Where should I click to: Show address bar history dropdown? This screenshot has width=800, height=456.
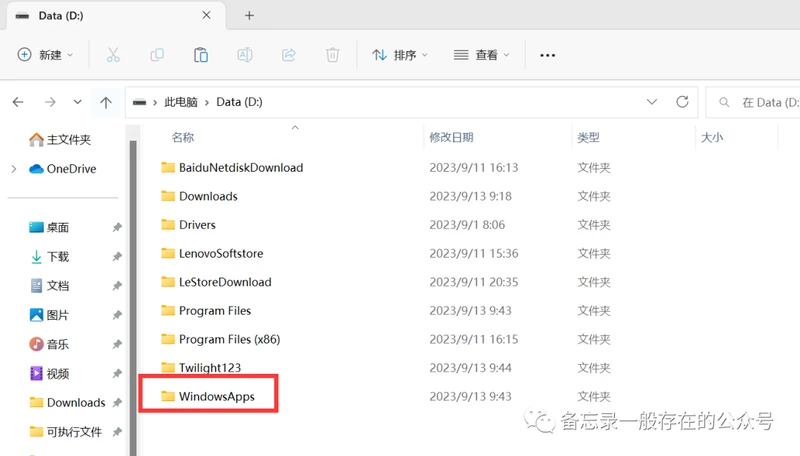point(653,102)
